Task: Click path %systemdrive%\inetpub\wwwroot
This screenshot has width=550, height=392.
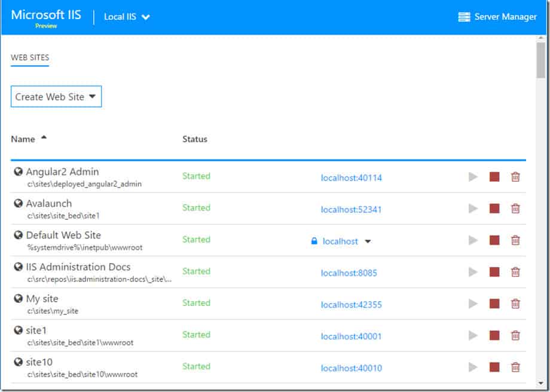Action: tap(85, 247)
